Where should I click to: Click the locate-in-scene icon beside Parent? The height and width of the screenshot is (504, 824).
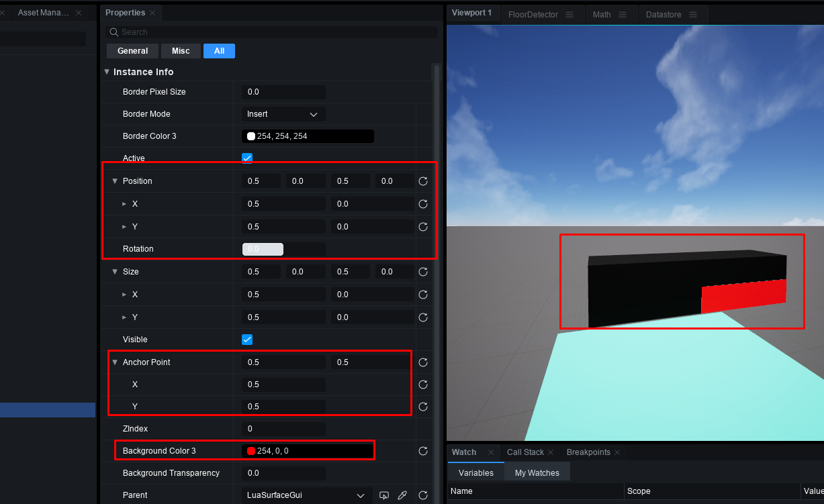(384, 495)
